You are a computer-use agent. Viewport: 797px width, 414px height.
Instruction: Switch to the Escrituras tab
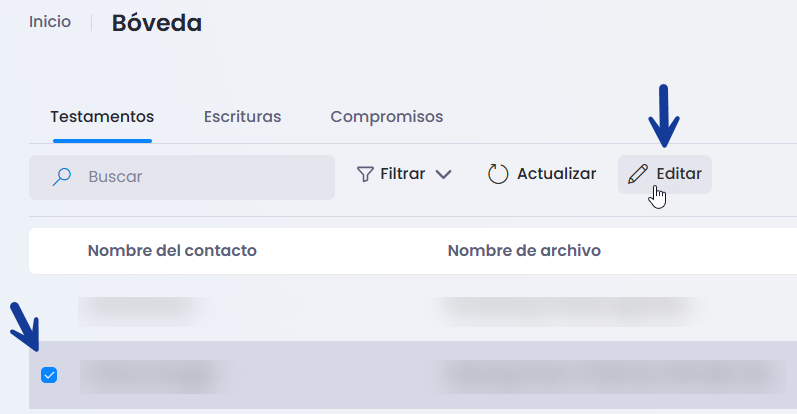[x=242, y=117]
